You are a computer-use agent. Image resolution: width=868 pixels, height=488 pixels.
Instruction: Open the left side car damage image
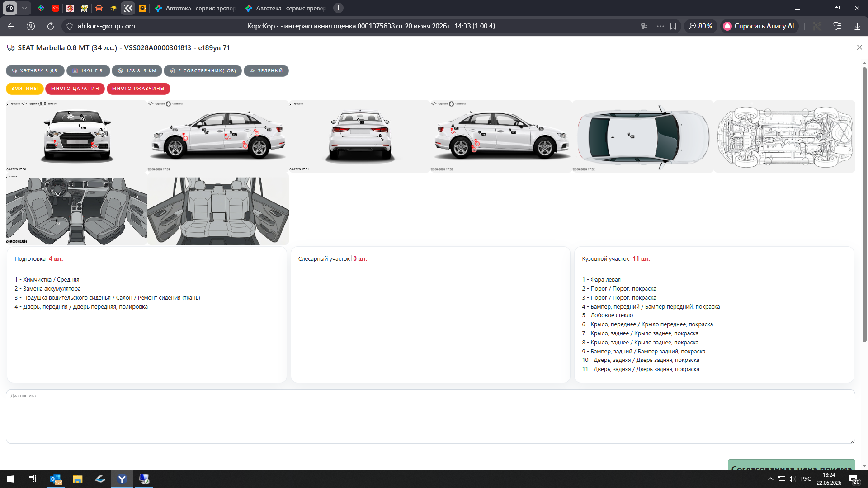point(218,136)
